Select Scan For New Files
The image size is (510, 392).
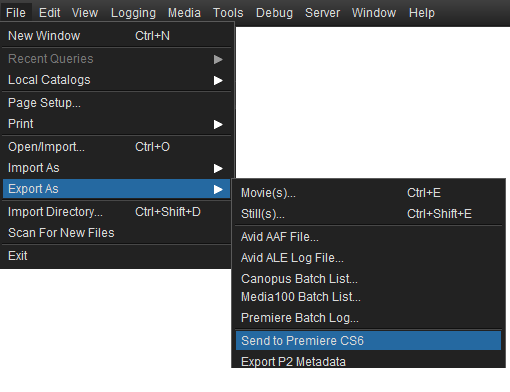(x=116, y=233)
